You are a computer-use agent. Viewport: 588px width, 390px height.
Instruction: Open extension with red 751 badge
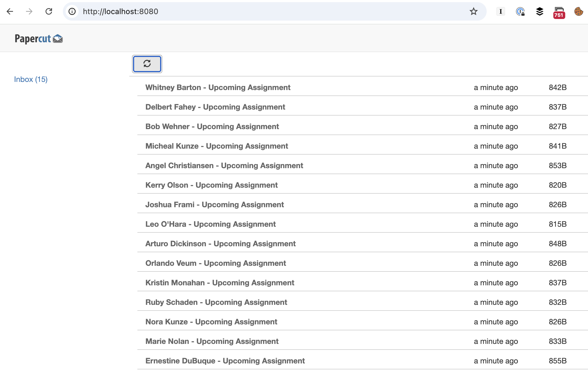(559, 12)
